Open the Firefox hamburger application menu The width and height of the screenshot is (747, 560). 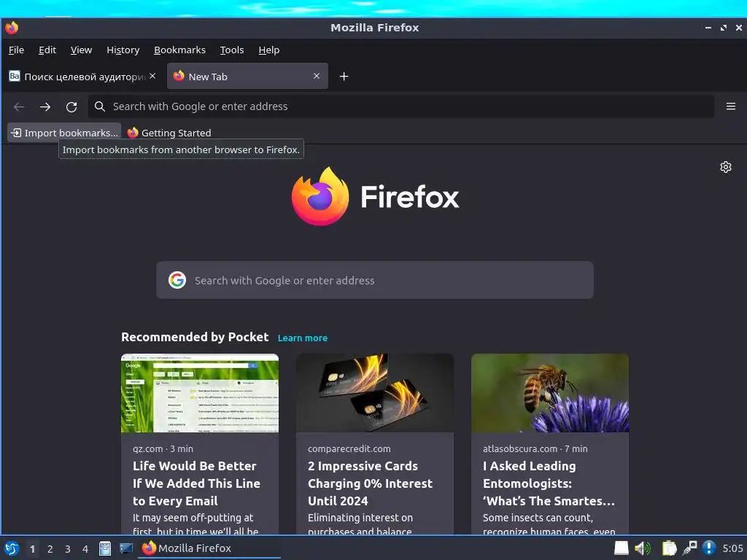[731, 106]
